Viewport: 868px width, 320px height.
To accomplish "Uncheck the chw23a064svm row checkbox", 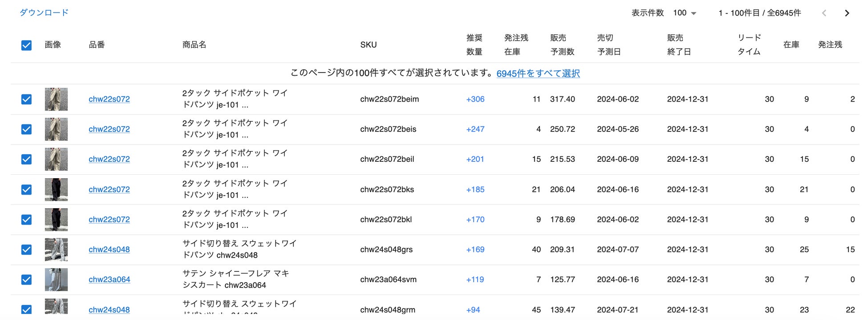I will 27,279.
